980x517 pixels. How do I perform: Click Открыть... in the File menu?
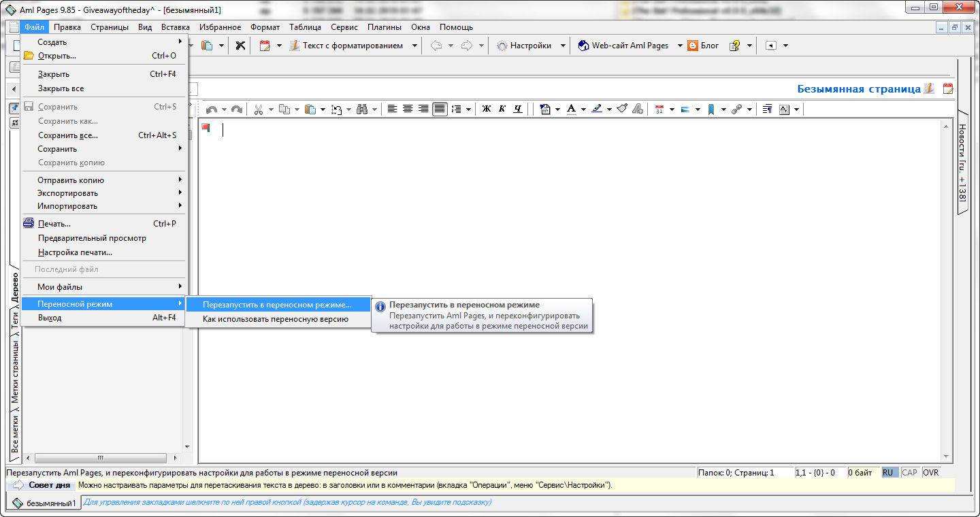coord(103,56)
